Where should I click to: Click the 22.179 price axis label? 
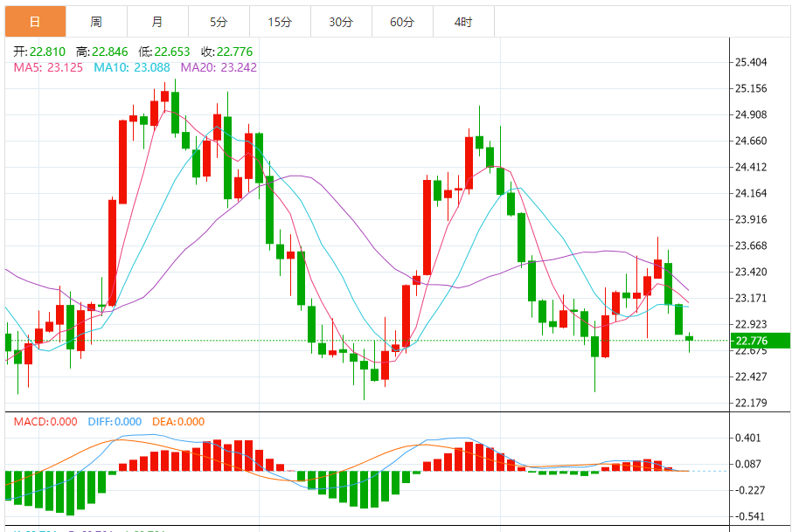pyautogui.click(x=751, y=403)
